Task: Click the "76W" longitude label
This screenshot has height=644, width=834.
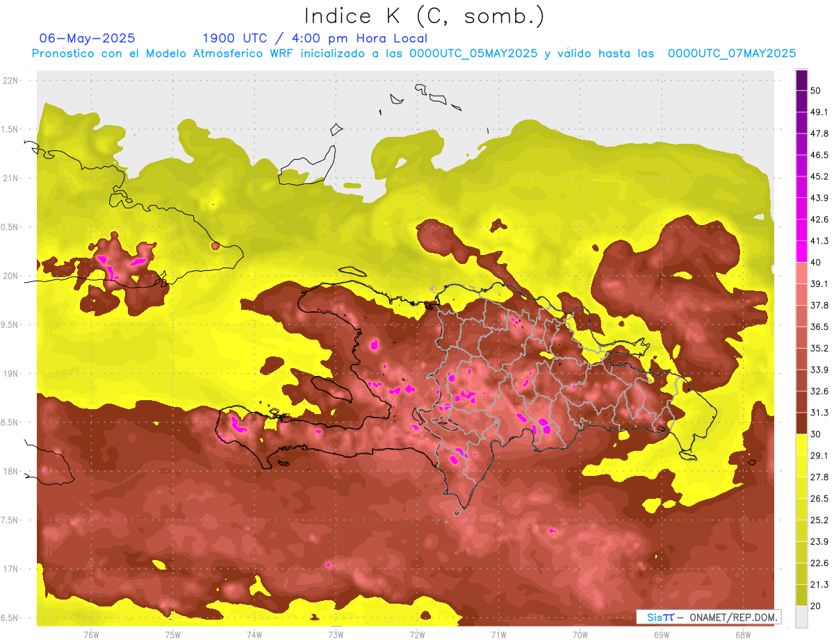Action: [91, 635]
